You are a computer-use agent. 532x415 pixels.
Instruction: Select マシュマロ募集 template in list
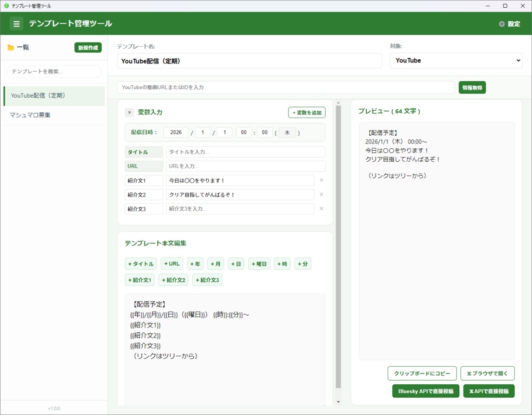[54, 115]
